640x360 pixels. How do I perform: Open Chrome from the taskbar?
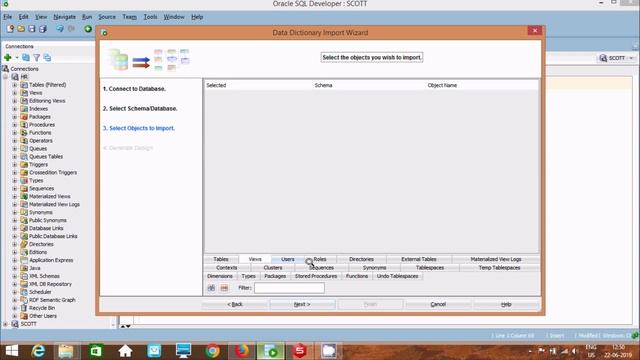212,351
